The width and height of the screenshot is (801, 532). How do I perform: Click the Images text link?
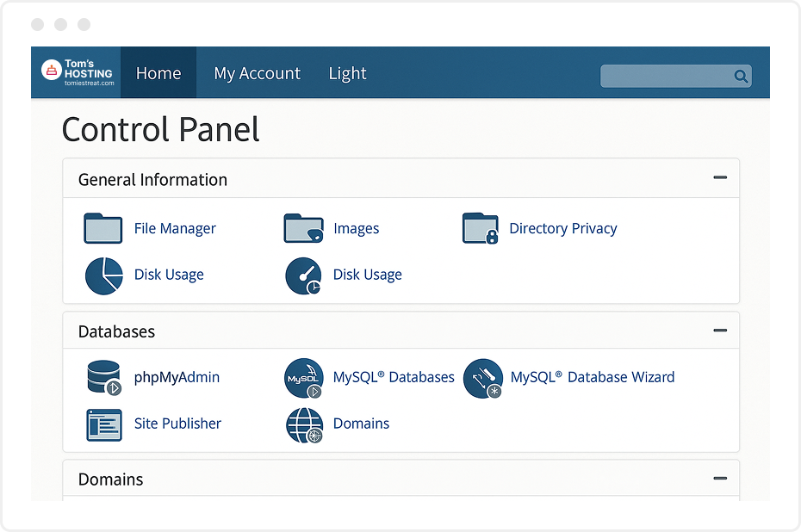[356, 229]
